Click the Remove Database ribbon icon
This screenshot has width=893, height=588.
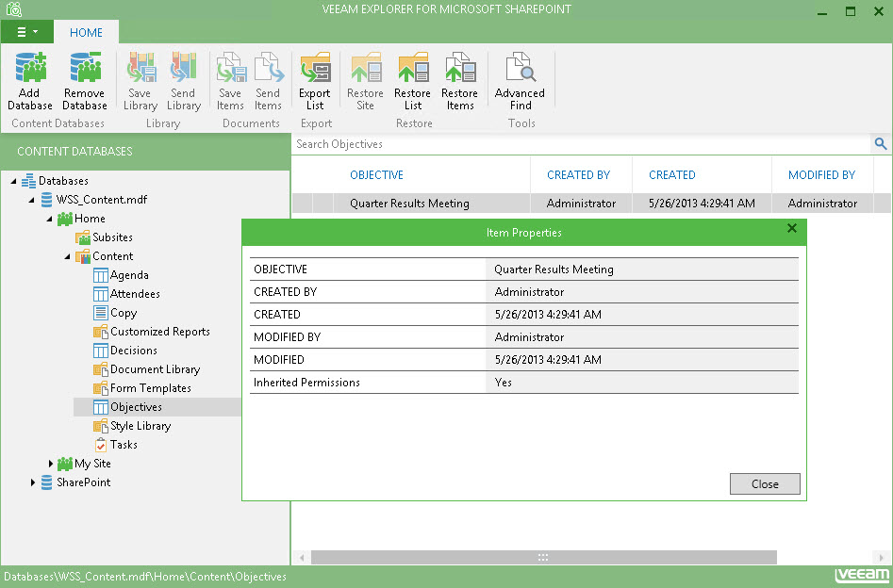tap(85, 67)
